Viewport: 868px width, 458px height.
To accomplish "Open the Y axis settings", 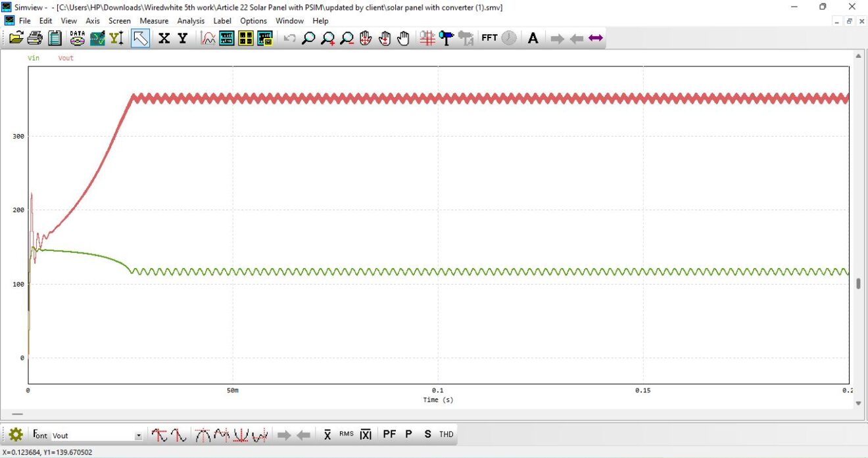I will (x=181, y=37).
